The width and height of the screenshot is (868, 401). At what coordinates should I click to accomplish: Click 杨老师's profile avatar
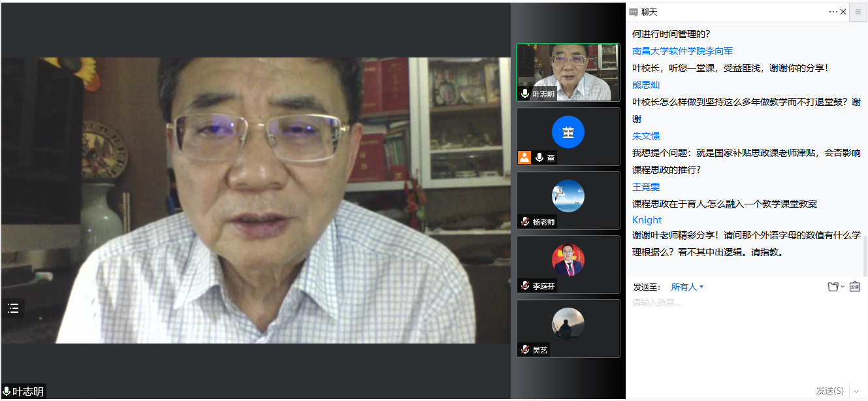point(568,196)
